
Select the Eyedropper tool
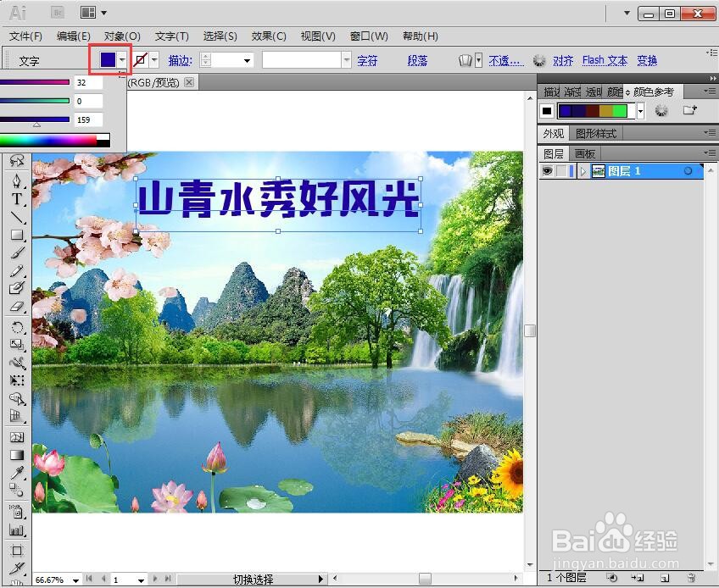click(17, 473)
